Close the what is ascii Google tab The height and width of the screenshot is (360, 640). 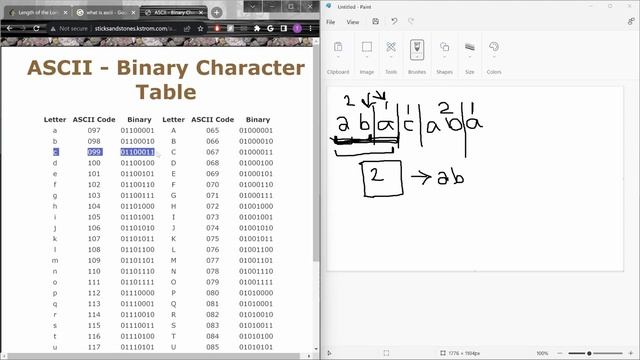coord(133,13)
